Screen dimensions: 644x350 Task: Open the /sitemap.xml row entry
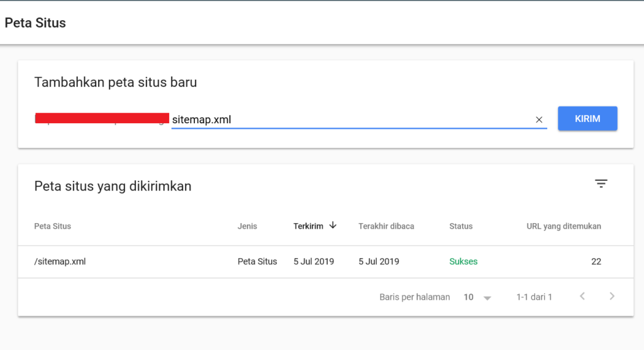click(x=60, y=261)
